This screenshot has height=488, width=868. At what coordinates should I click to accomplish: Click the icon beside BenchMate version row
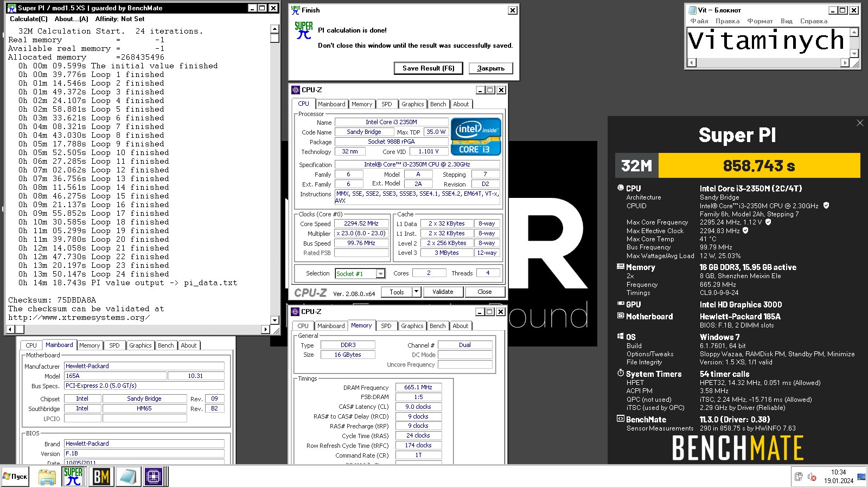[621, 419]
